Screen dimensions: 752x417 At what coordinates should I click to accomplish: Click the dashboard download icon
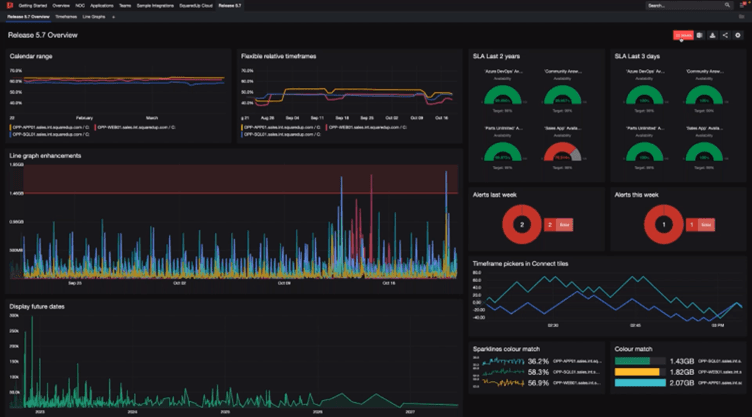[x=712, y=35]
